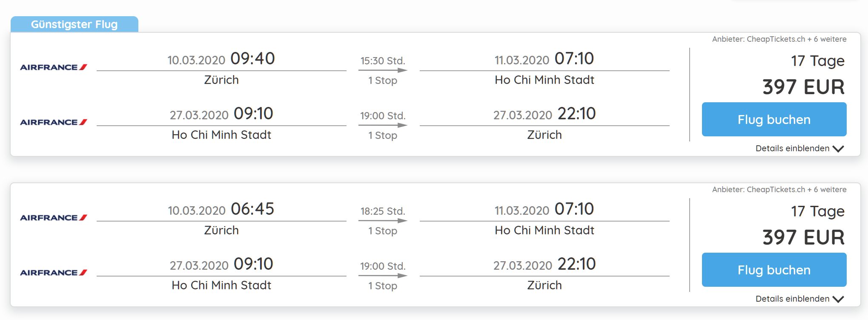Screen dimensions: 868x320
Task: Open provider list of the first offer
Action: (x=779, y=39)
